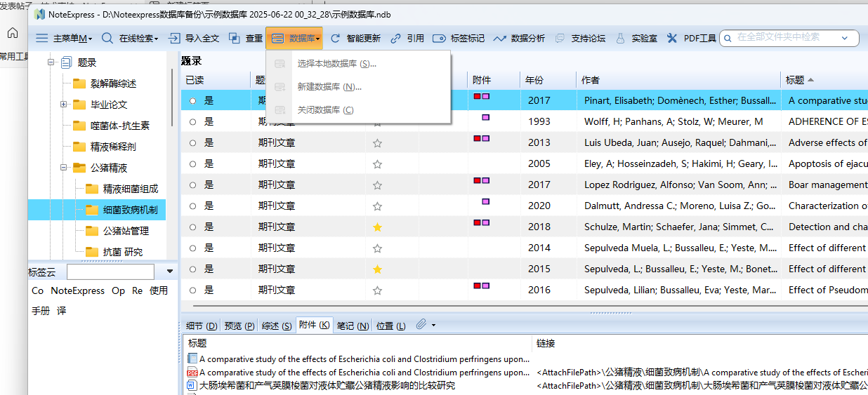
Task: Click the 查重 duplicate check toolbar button
Action: [245, 39]
